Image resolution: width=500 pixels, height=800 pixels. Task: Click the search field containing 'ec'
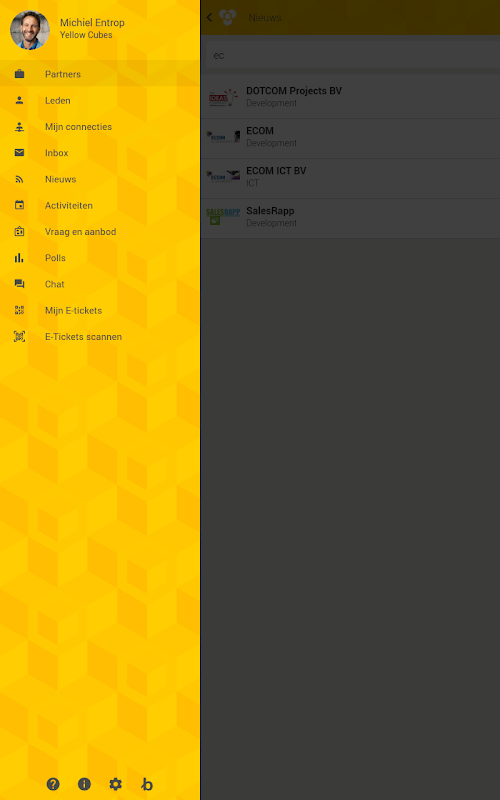pos(353,55)
